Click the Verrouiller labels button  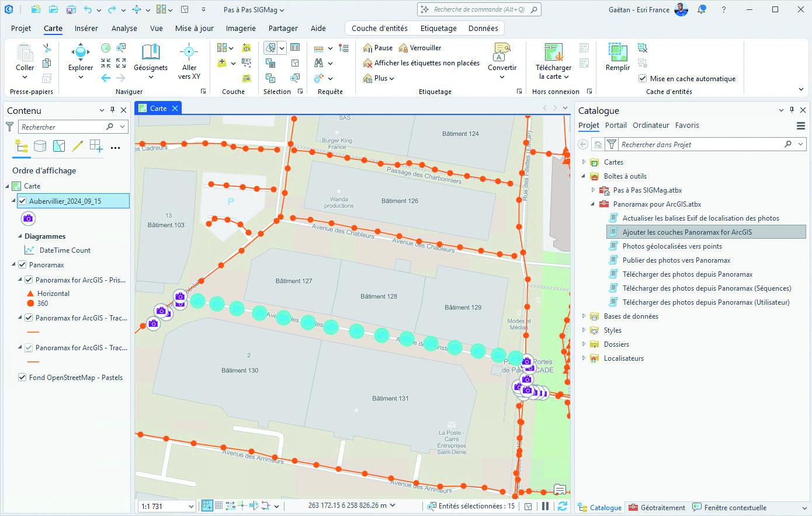420,48
